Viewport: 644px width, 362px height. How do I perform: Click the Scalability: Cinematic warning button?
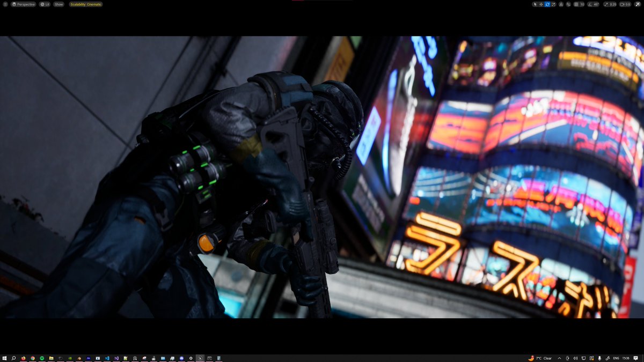[85, 4]
